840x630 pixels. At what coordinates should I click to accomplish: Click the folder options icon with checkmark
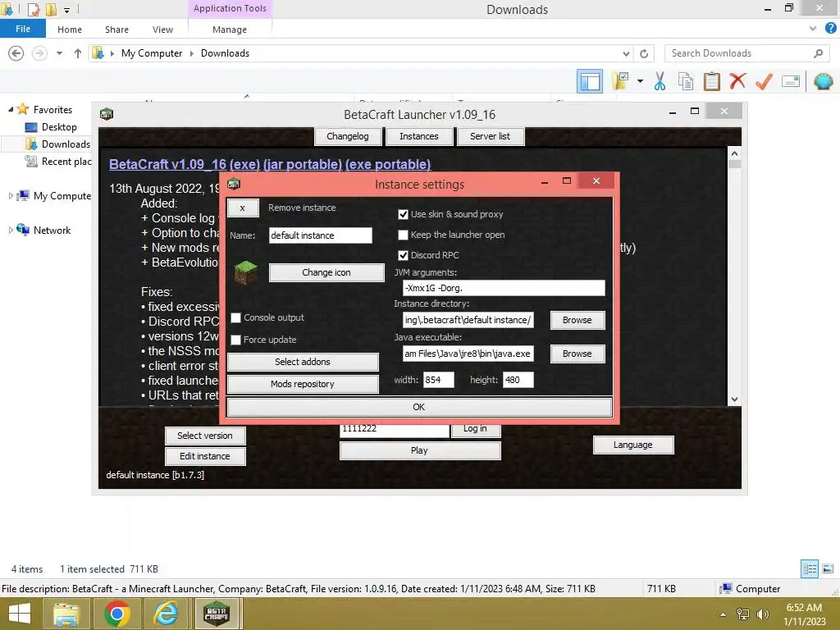[620, 81]
